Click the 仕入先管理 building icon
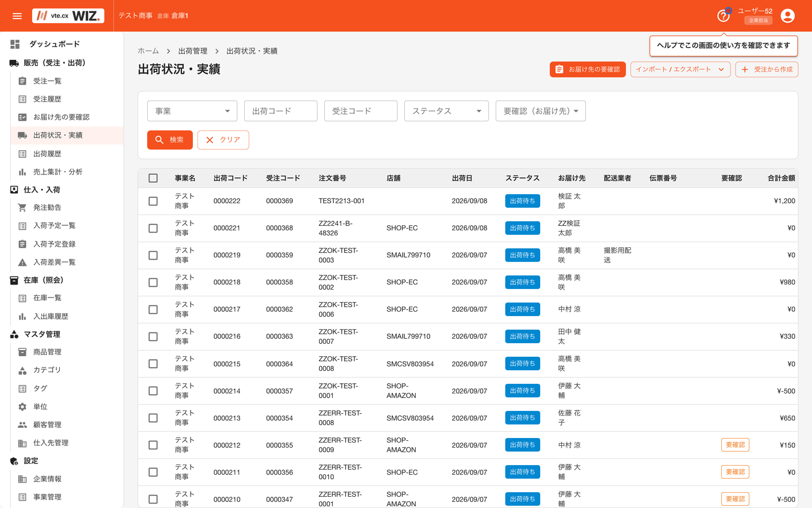812x508 pixels. coord(23,443)
